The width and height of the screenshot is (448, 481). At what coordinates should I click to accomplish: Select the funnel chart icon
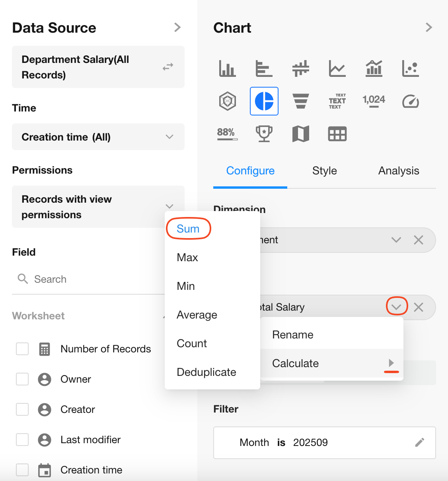point(301,101)
